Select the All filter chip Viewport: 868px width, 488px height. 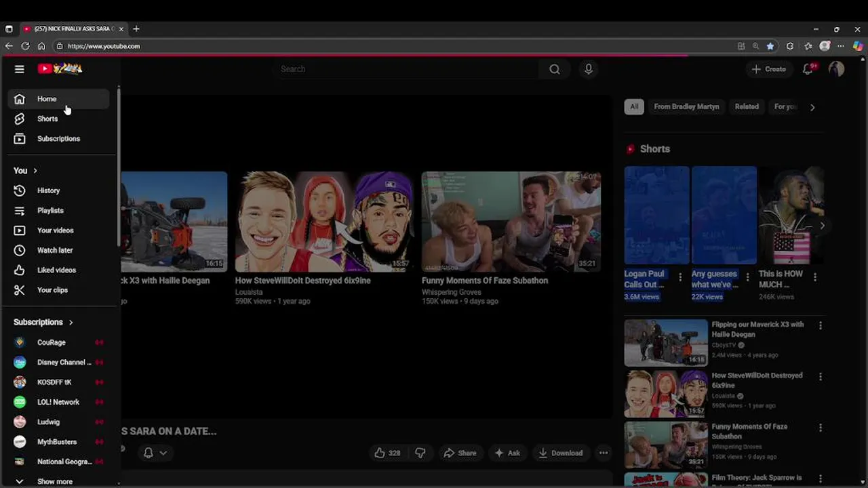pos(634,106)
